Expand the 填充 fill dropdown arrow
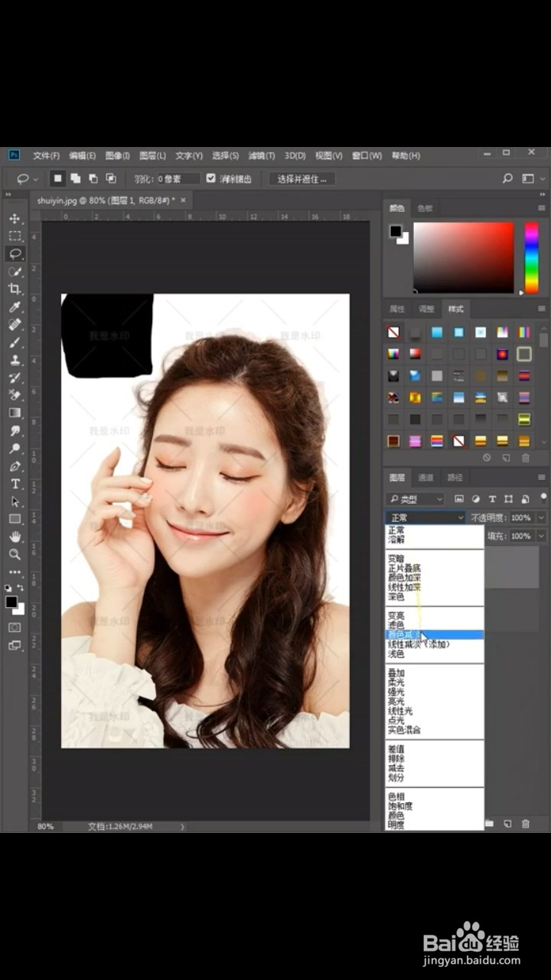This screenshot has width=551, height=980. coord(541,536)
